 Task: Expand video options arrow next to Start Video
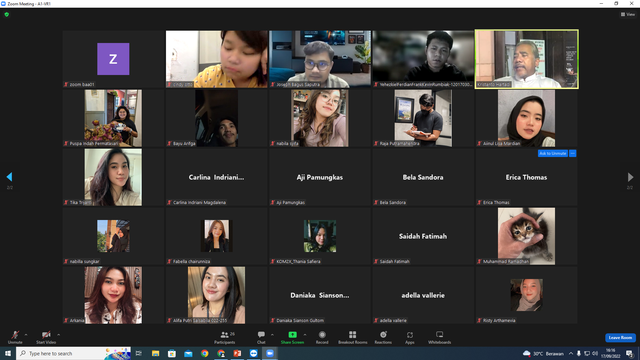pyautogui.click(x=58, y=335)
